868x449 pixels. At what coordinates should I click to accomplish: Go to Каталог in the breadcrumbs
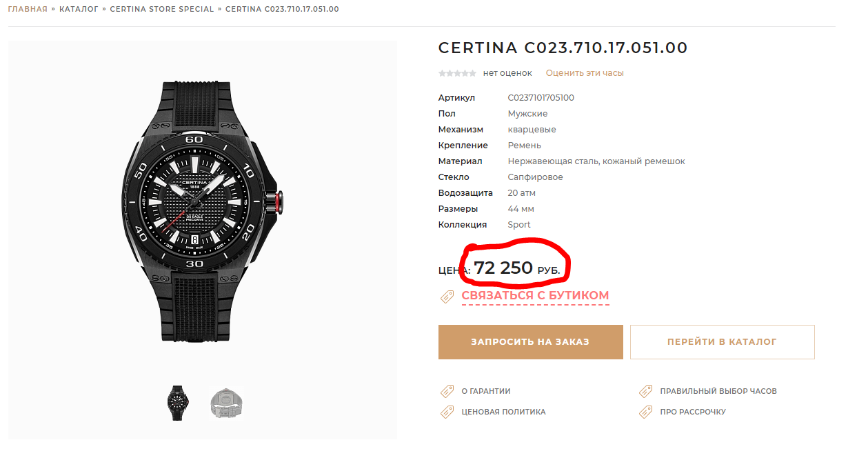[x=79, y=10]
